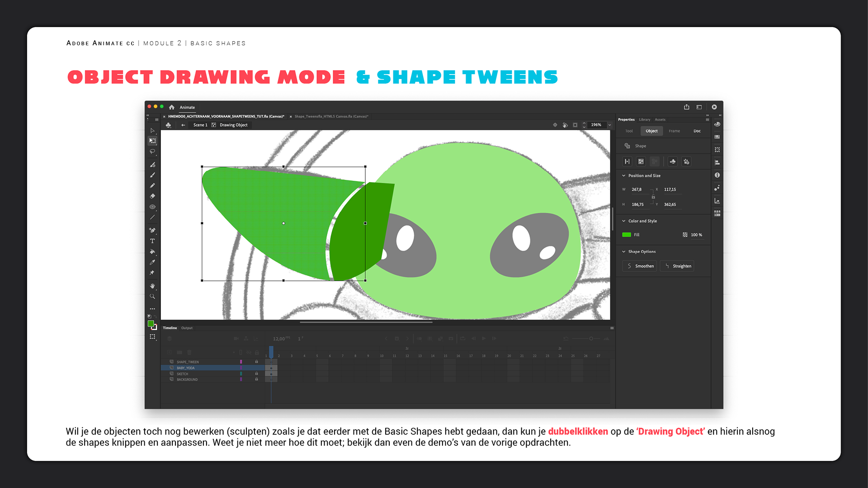Open the Fill color swatch

627,235
